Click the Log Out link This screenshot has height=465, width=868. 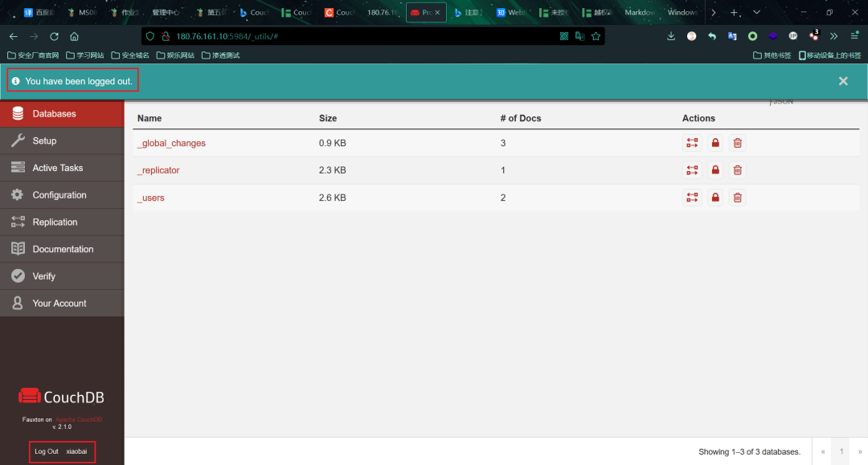(x=47, y=451)
